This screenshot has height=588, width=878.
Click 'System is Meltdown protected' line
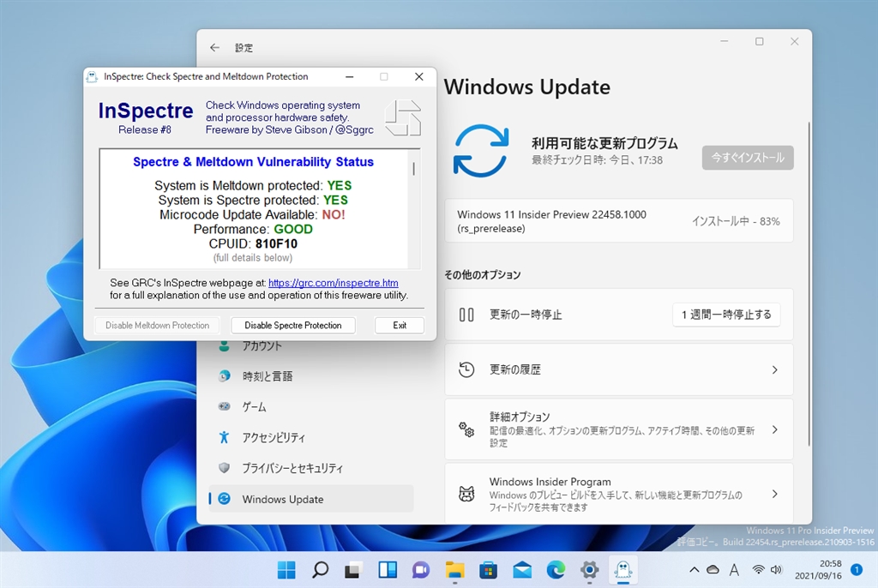pyautogui.click(x=253, y=185)
